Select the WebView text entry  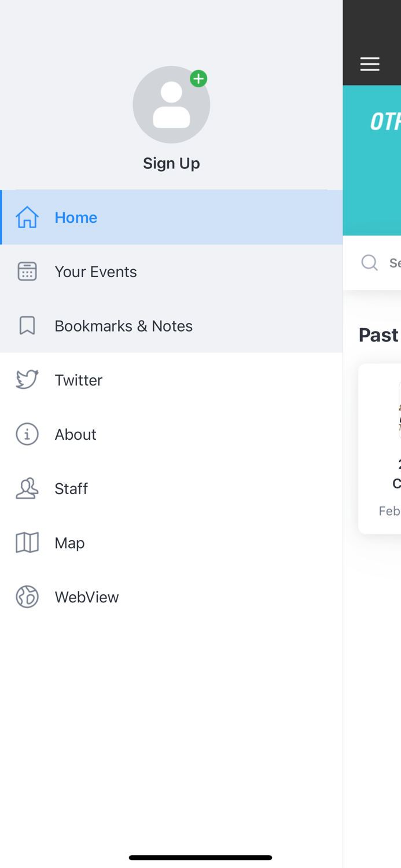pos(87,597)
